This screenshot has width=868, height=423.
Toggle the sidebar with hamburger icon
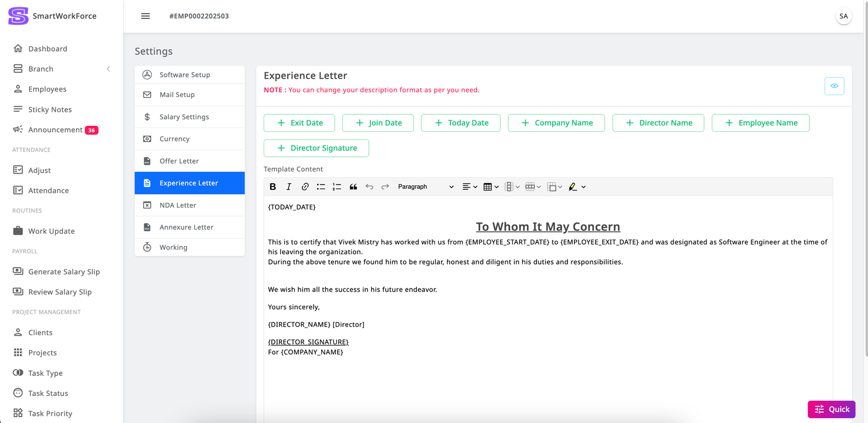[145, 16]
